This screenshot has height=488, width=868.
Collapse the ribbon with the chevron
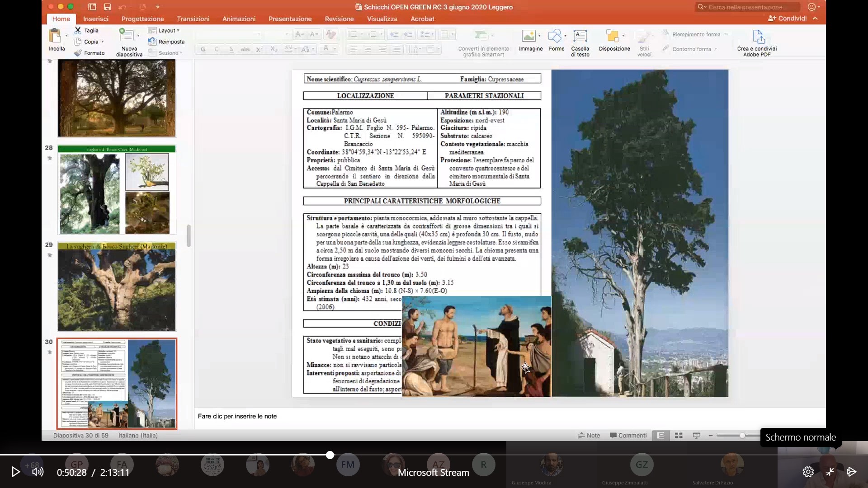point(815,19)
